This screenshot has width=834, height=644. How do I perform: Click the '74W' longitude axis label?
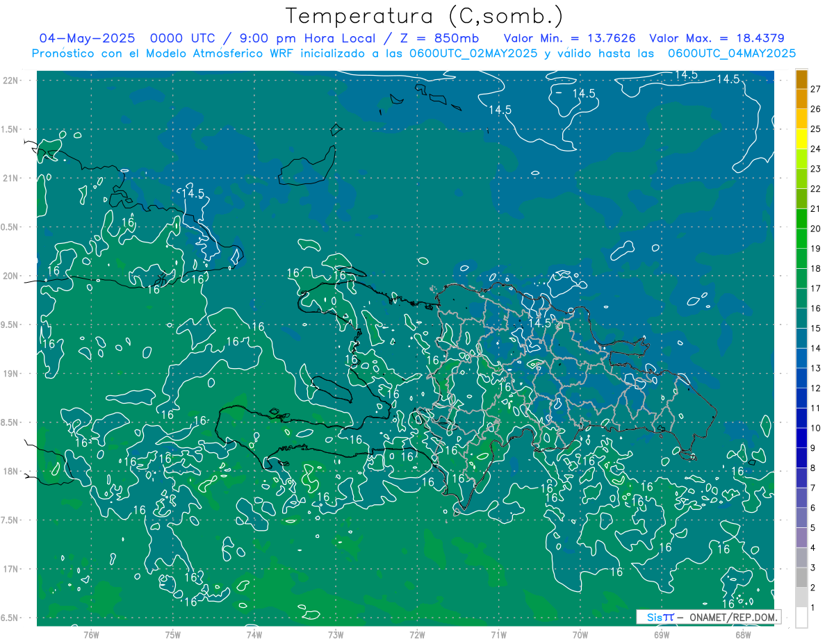(254, 635)
